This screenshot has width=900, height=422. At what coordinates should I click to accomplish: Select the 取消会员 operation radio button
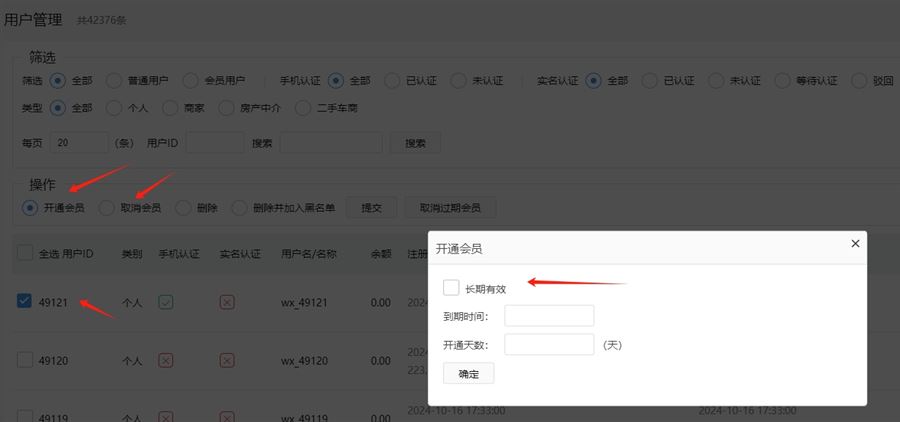point(107,208)
